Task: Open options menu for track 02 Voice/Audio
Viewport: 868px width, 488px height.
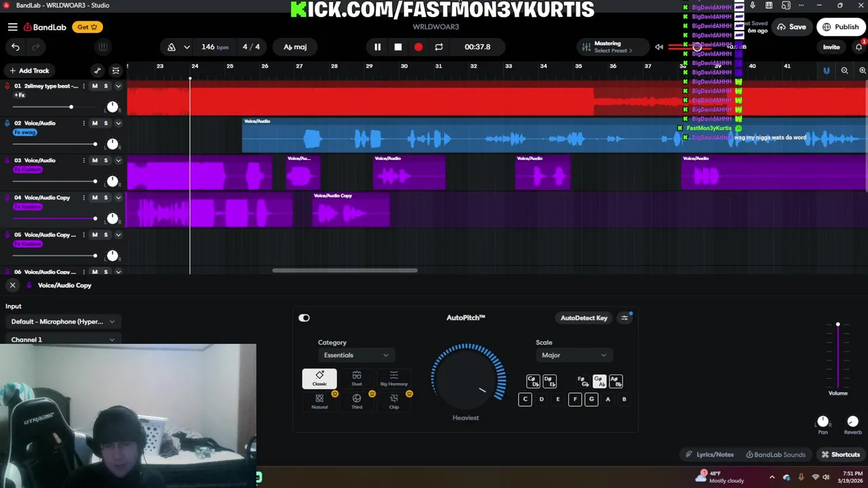Action: pos(84,123)
